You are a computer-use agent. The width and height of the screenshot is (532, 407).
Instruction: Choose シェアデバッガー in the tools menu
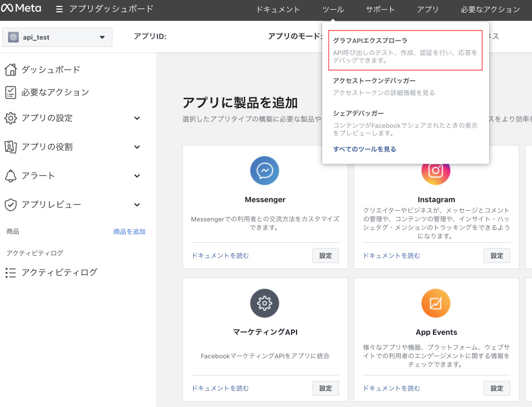point(358,113)
